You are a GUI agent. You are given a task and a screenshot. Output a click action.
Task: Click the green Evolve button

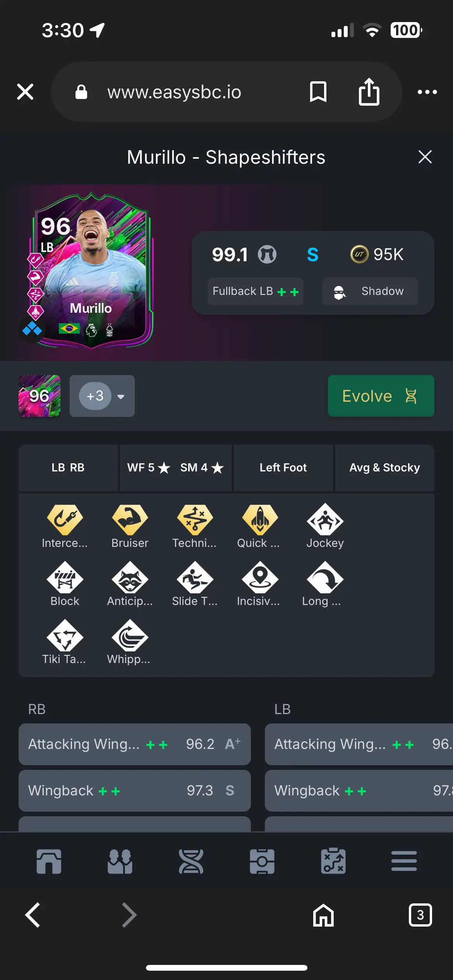(x=381, y=396)
